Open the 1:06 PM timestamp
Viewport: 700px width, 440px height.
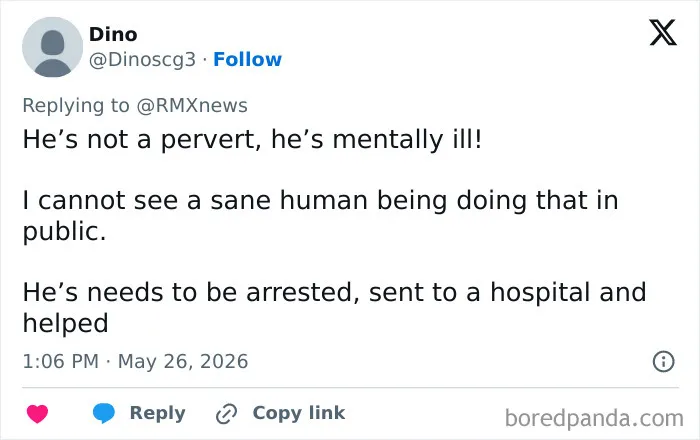pyautogui.click(x=61, y=361)
